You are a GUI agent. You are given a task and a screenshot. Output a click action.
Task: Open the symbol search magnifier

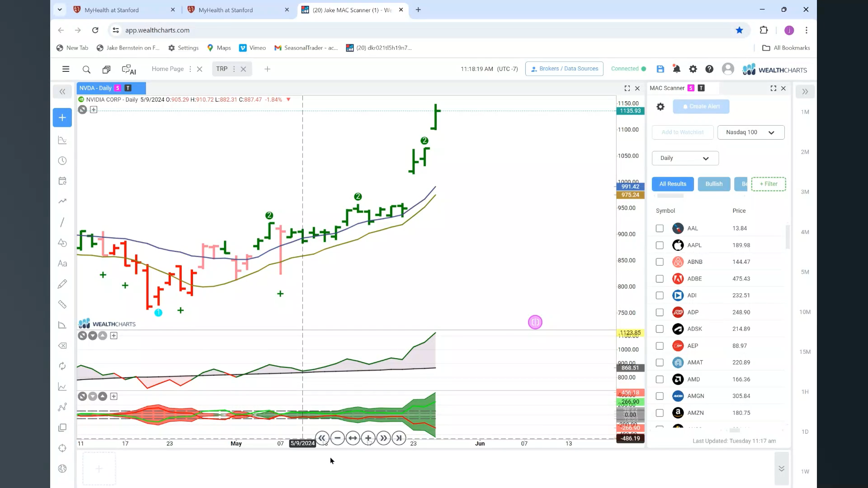(x=86, y=69)
